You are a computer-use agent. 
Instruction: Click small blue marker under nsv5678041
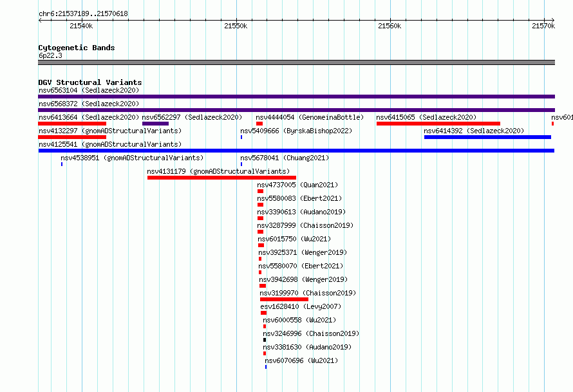pos(241,164)
